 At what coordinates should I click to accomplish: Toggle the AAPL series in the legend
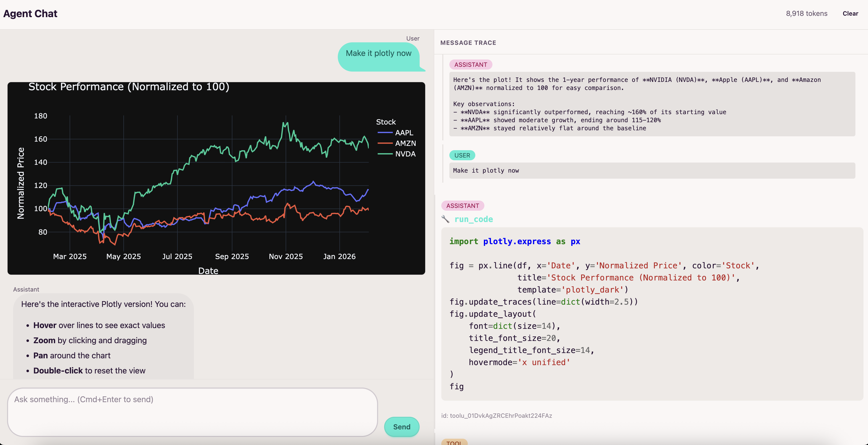404,132
